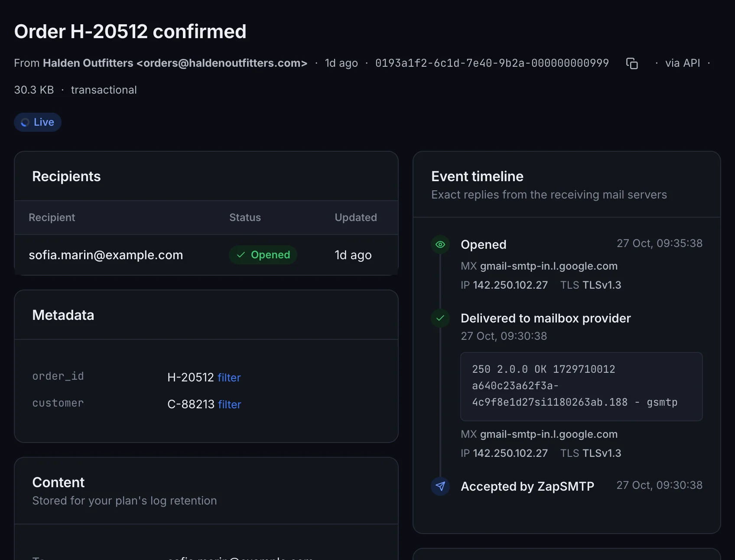The image size is (735, 560).
Task: Click 'Stored for your plan's log retention' text
Action: coord(125,501)
